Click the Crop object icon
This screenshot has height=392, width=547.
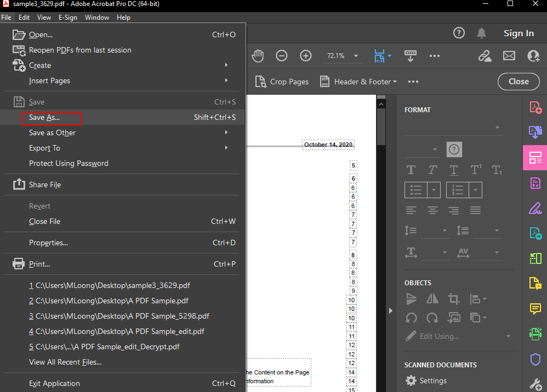(x=453, y=298)
